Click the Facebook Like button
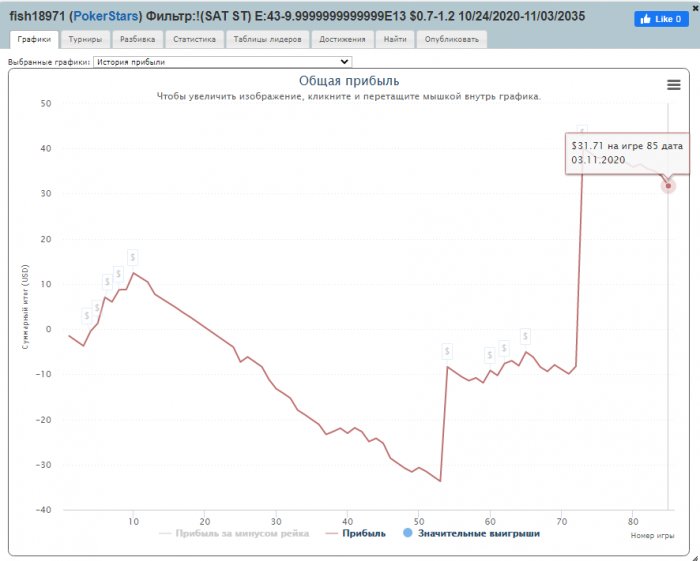Screen dimensions: 700x561 pos(661,19)
